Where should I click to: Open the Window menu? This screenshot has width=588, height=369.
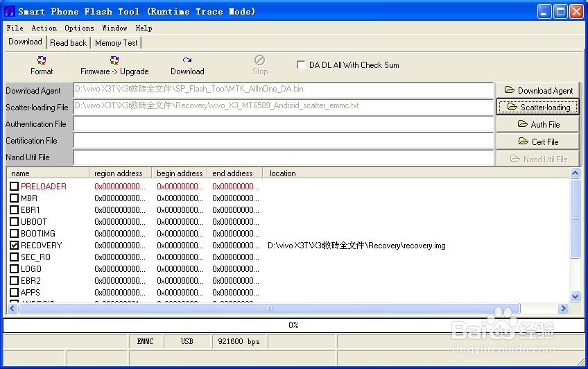(x=114, y=28)
